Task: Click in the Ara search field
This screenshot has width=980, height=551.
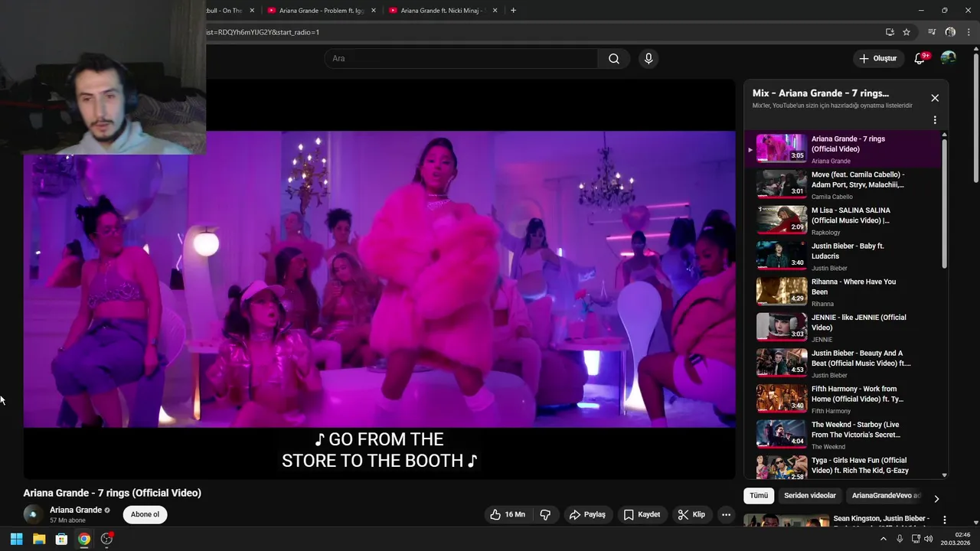Action: pos(461,59)
